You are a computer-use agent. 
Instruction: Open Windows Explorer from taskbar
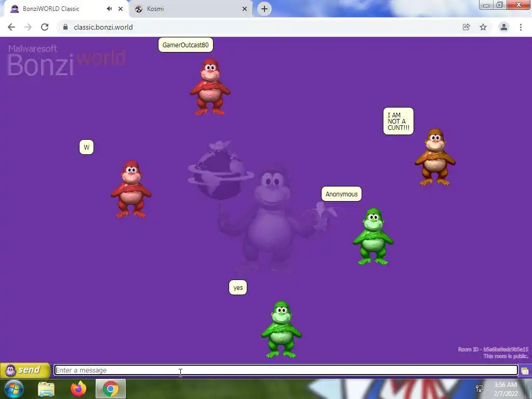(x=46, y=389)
